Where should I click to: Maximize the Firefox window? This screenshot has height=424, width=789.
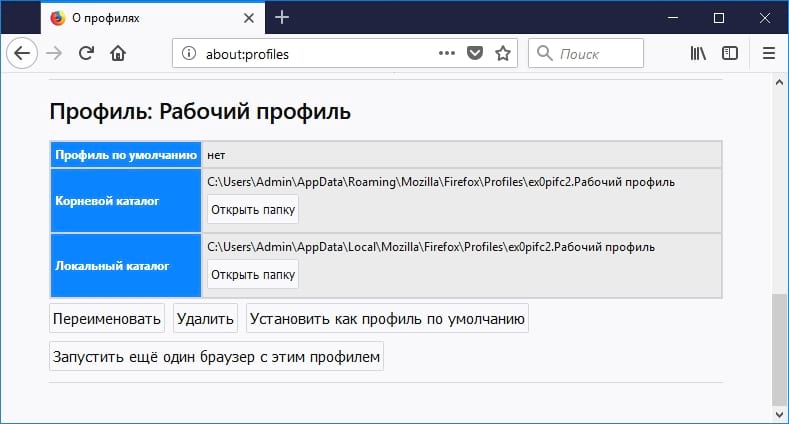[x=719, y=18]
